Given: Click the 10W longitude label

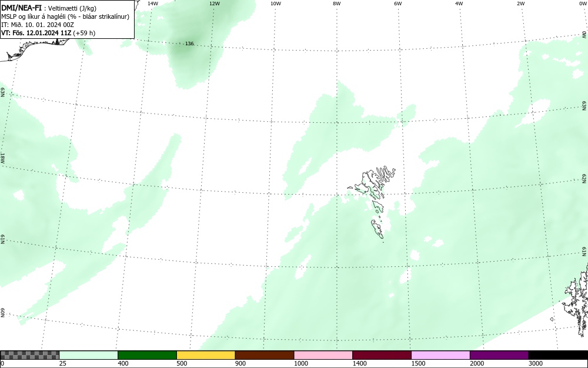Looking at the screenshot, I should [x=276, y=4].
